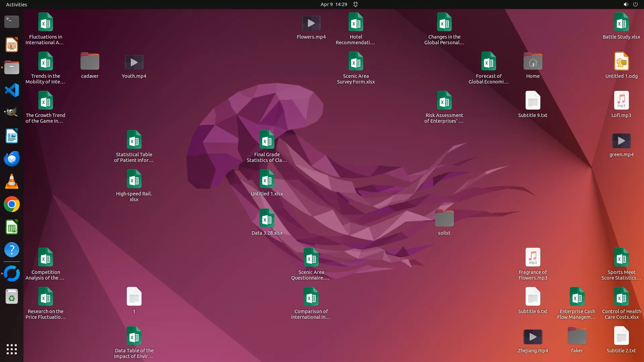Expand the system volume/power menu
The width and height of the screenshot is (644, 362).
tap(630, 4)
